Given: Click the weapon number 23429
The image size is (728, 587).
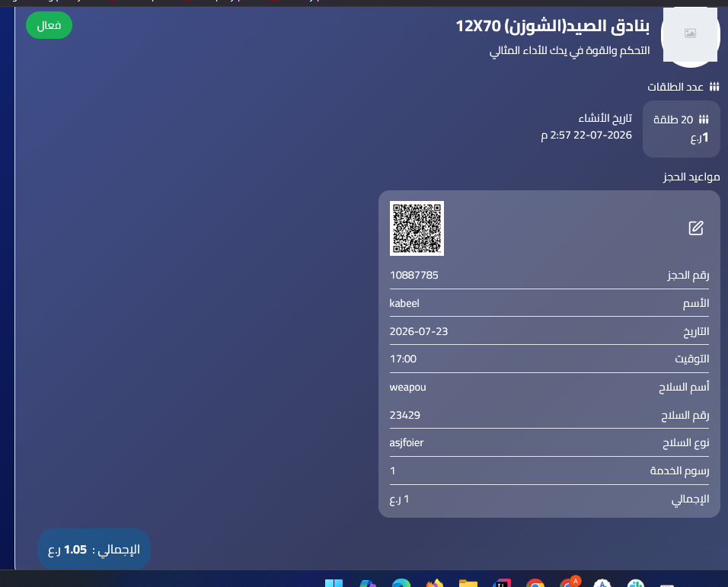Looking at the screenshot, I should 404,415.
